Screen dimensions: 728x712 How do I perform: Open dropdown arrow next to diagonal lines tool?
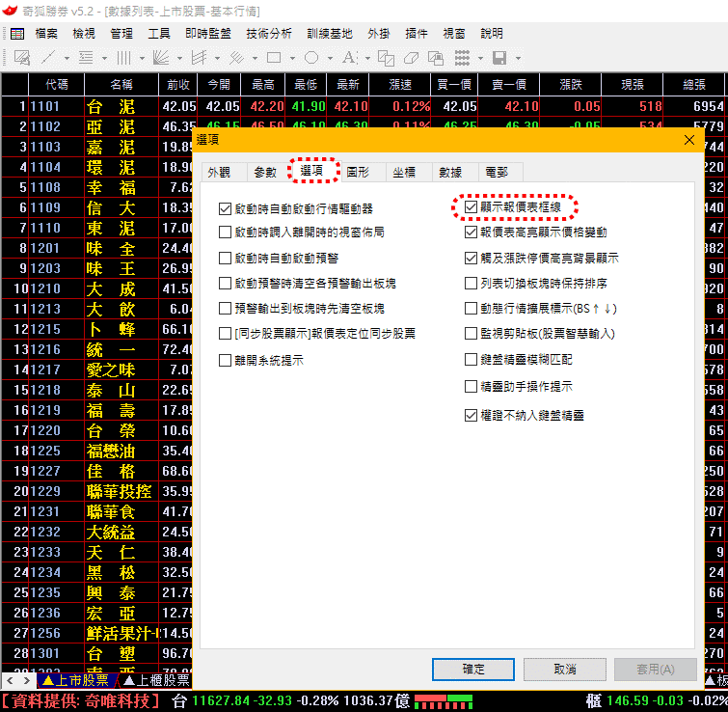click(x=255, y=59)
